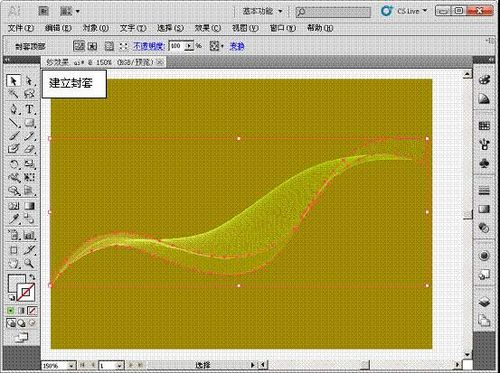This screenshot has height=373, width=500.
Task: Pick the Lasso tool
Action: (x=29, y=94)
